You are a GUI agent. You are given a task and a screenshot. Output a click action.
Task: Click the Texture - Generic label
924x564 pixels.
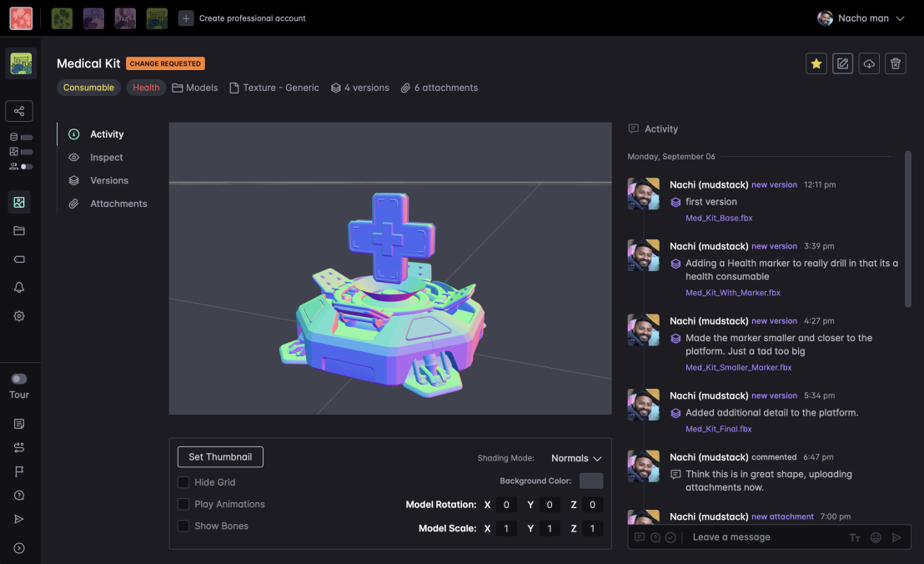point(274,88)
